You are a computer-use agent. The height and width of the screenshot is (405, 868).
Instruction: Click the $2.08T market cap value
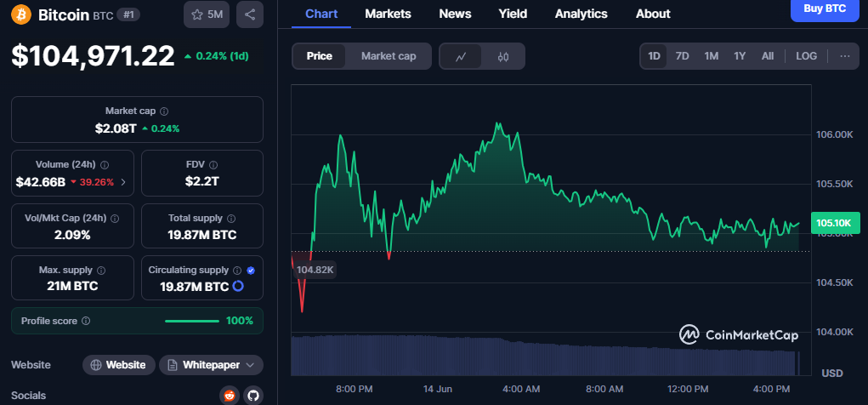tap(116, 128)
